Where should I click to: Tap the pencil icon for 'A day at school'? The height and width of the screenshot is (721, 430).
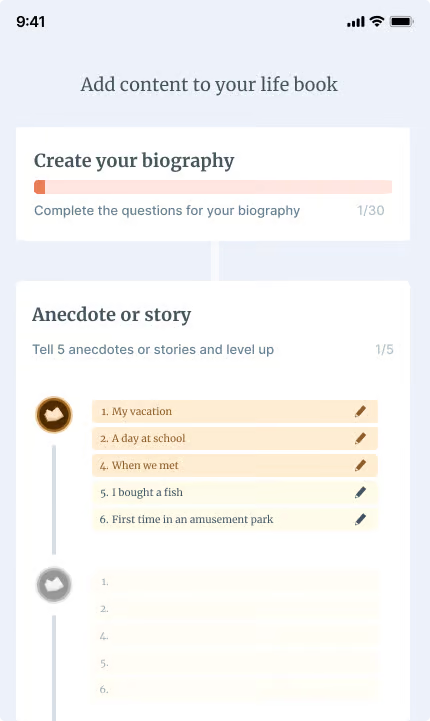[x=361, y=438]
